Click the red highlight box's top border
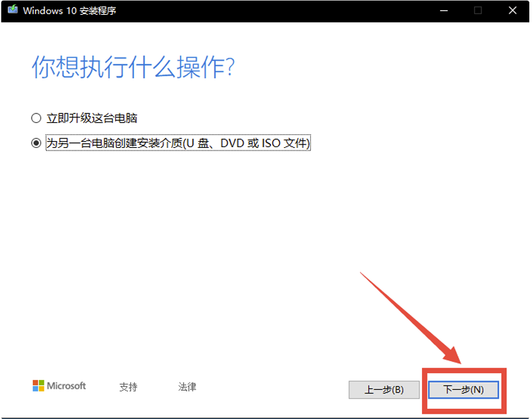Viewport: 532px width, 419px height. click(464, 370)
